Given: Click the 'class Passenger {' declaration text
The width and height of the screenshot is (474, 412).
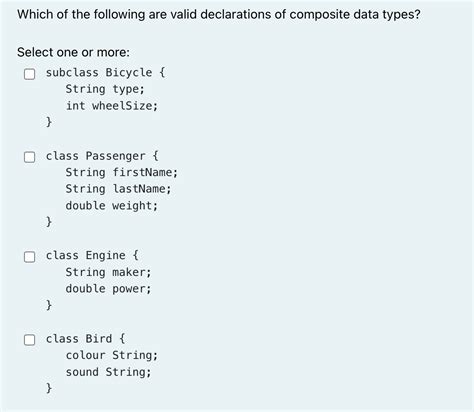Looking at the screenshot, I should tap(102, 156).
